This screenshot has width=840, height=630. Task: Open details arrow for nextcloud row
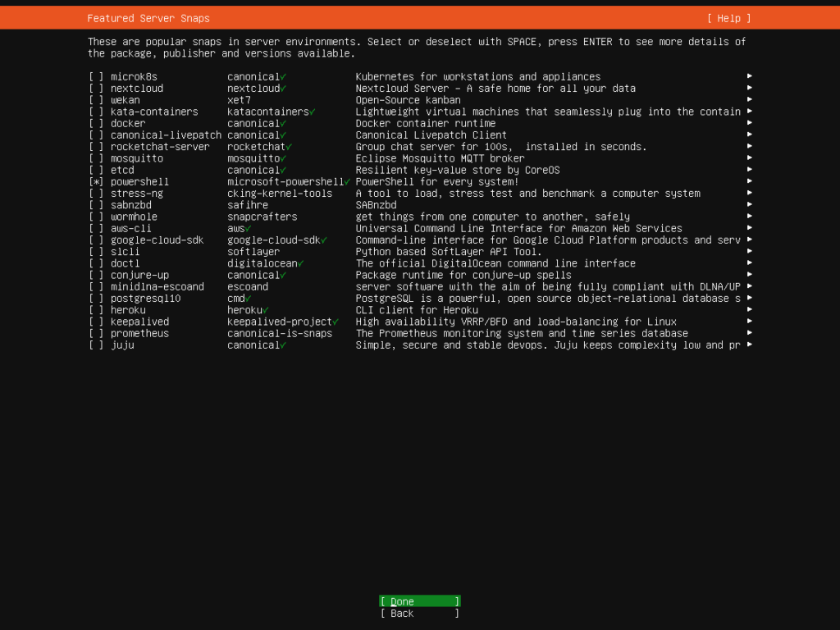pyautogui.click(x=750, y=88)
